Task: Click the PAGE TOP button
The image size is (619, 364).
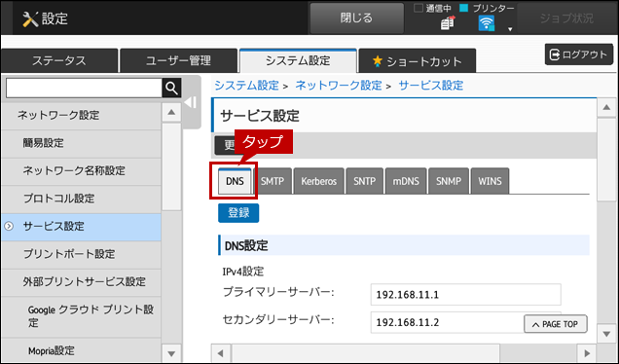Action: [556, 324]
